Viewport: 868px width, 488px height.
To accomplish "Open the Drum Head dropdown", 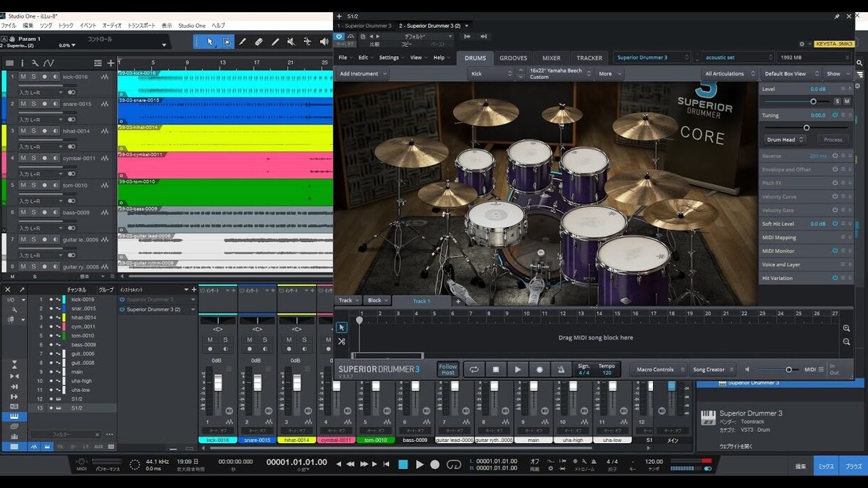I will click(785, 139).
